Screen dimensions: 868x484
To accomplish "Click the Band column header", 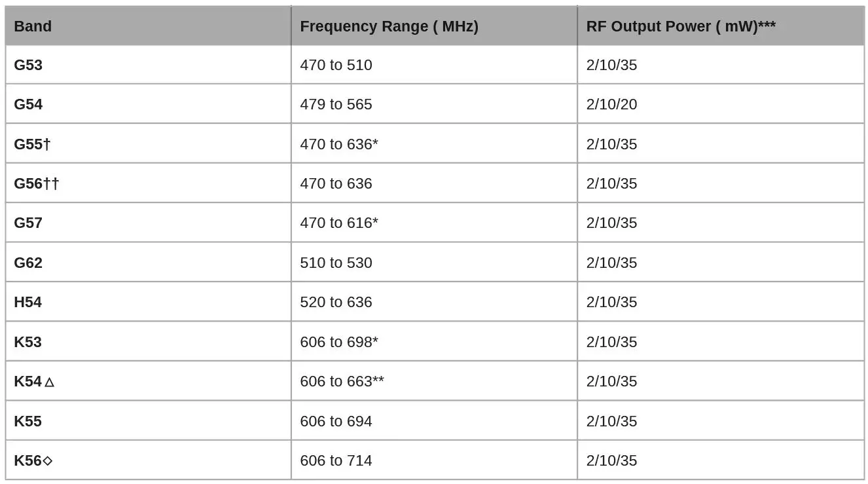I will pyautogui.click(x=33, y=26).
